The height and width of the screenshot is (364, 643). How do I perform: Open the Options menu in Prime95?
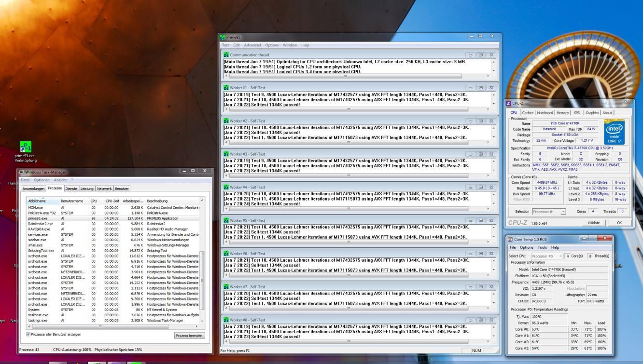point(272,45)
